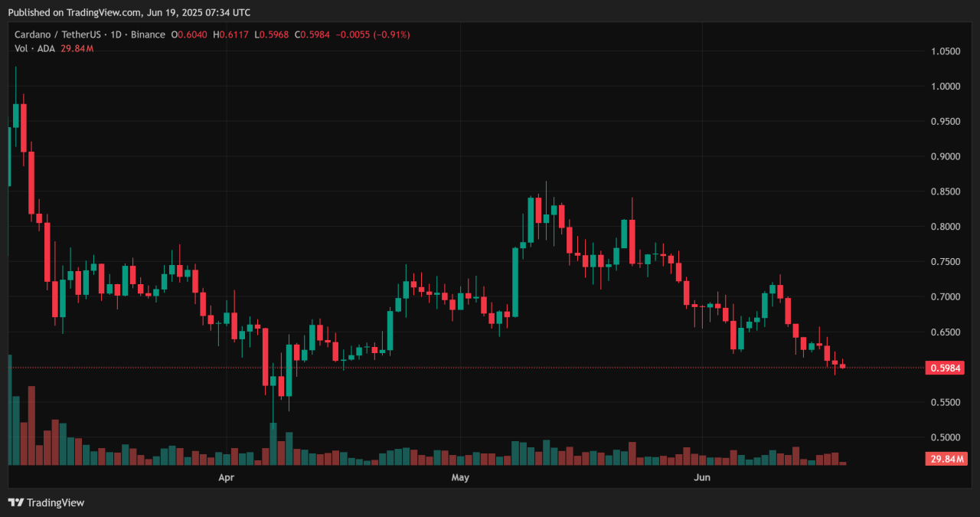This screenshot has width=980, height=517.
Task: Click the tall green candle in early May
Action: [x=515, y=282]
